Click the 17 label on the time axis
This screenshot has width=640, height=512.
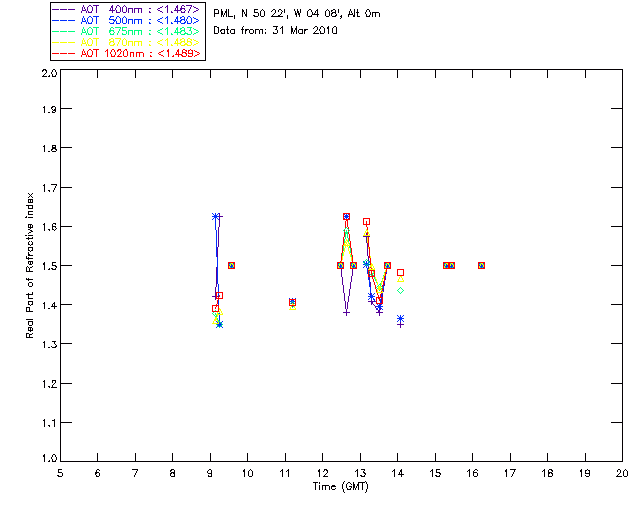pyautogui.click(x=510, y=473)
